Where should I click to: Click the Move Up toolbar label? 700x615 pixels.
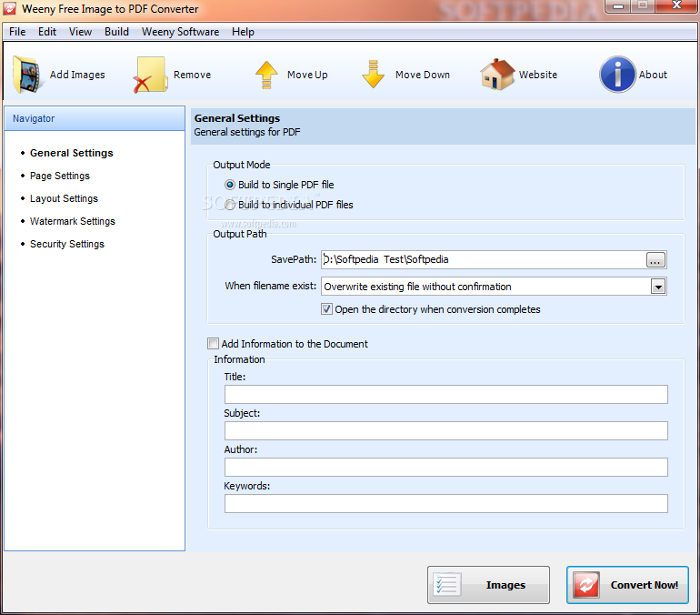[307, 75]
